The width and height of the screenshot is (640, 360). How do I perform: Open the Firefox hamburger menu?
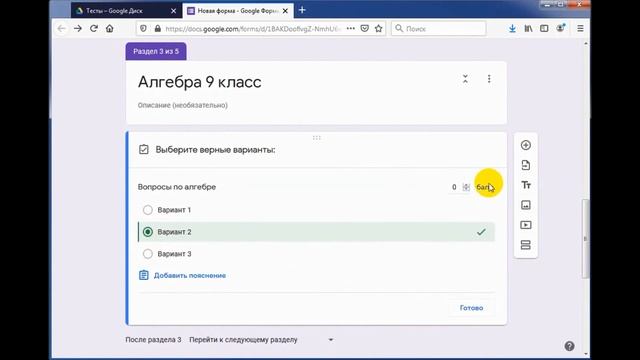(580, 29)
